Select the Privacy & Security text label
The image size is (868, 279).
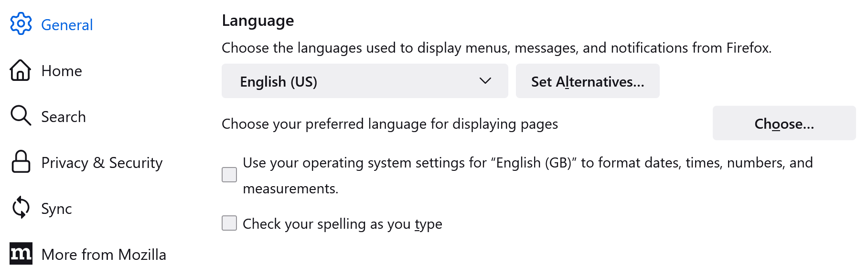coord(102,163)
